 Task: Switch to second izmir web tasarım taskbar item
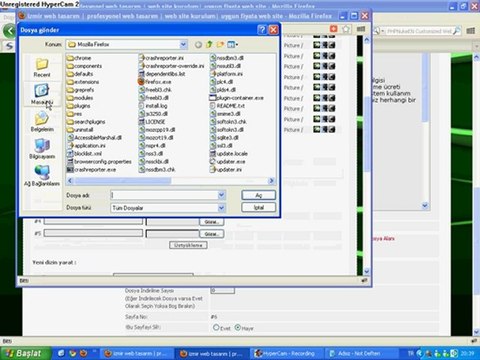(212, 353)
